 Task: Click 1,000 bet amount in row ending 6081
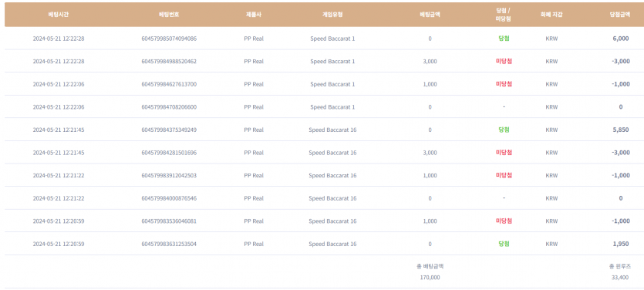(x=430, y=221)
